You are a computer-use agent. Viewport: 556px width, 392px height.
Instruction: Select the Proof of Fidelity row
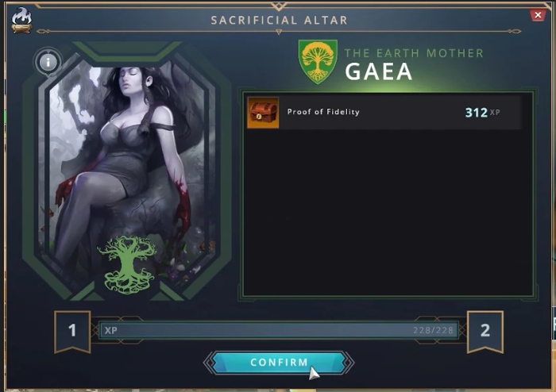(384, 113)
